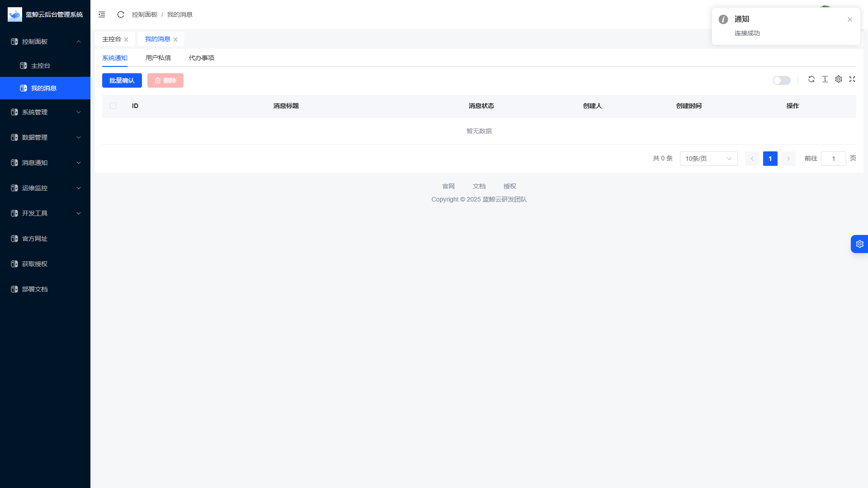Dismiss the 通知 popup with its X
Image resolution: width=868 pixels, height=488 pixels.
click(850, 19)
